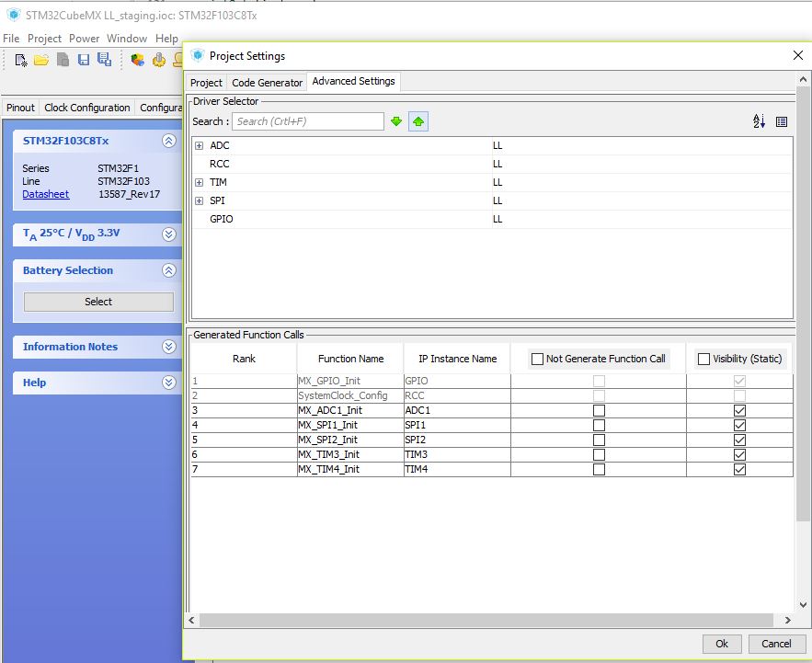The height and width of the screenshot is (663, 812).
Task: Open the Window menu
Action: [x=127, y=39]
